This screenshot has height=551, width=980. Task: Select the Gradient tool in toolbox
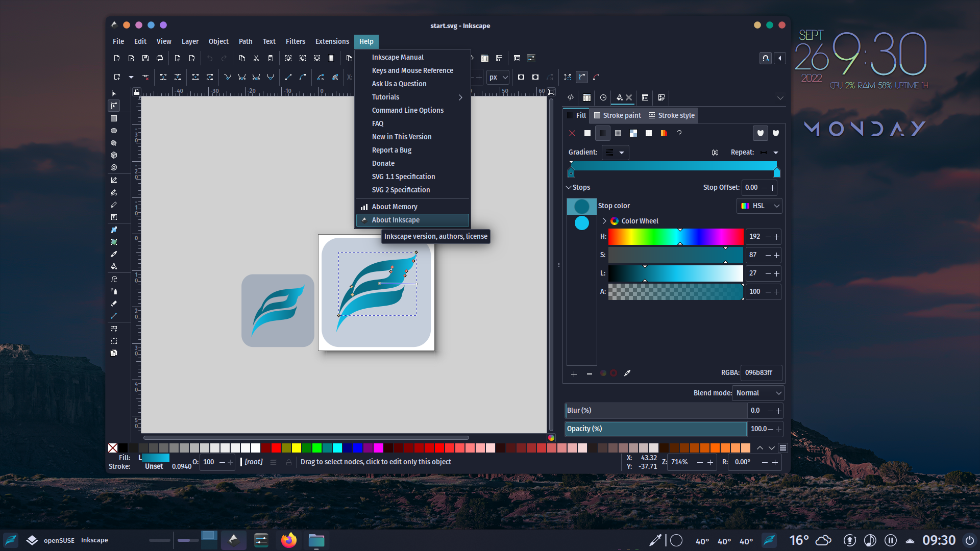tap(114, 230)
